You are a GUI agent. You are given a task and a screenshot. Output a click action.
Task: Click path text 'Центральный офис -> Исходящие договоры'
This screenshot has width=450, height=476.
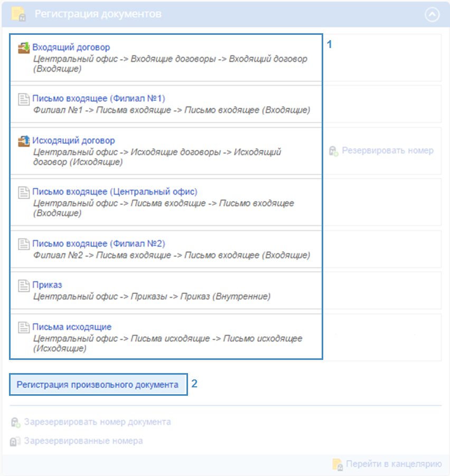tap(157, 157)
